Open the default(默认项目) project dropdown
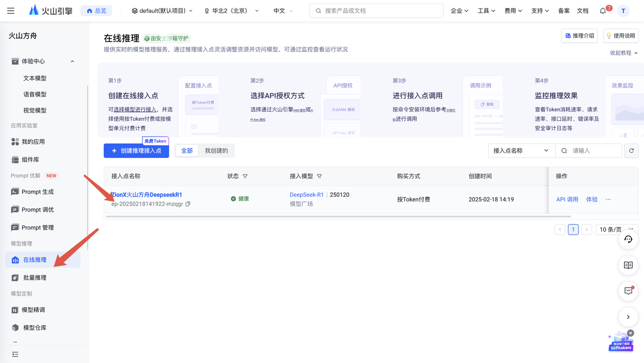 tap(162, 11)
